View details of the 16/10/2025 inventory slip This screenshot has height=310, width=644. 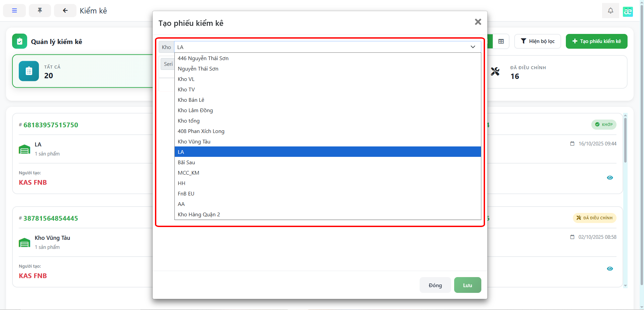click(610, 178)
